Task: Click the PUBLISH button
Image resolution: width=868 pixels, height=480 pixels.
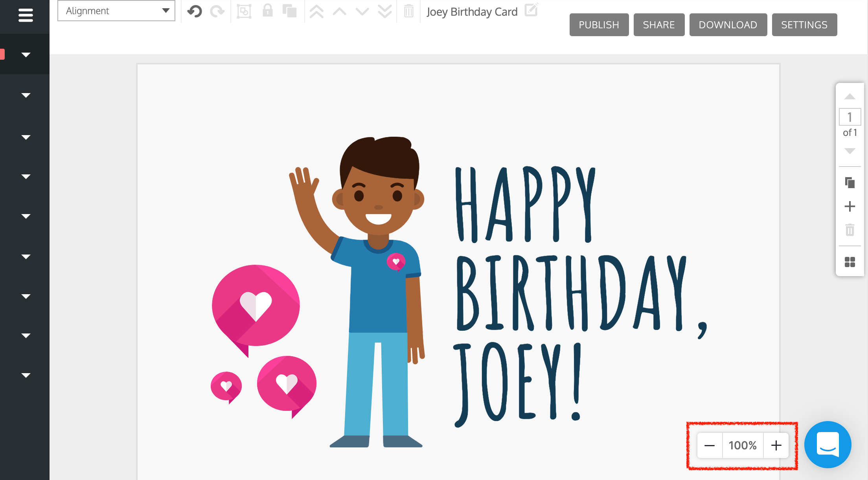Action: tap(597, 25)
